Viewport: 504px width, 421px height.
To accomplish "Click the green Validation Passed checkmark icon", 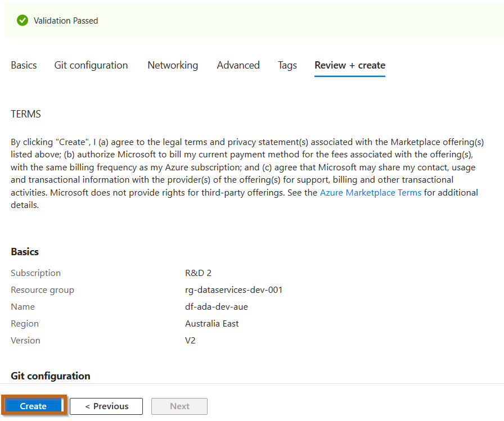I will click(22, 20).
